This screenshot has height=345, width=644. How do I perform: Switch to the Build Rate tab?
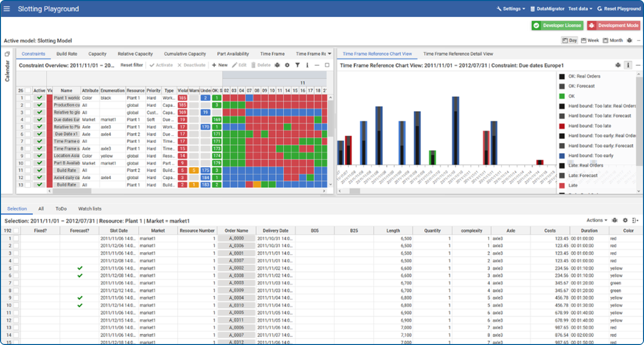click(67, 54)
